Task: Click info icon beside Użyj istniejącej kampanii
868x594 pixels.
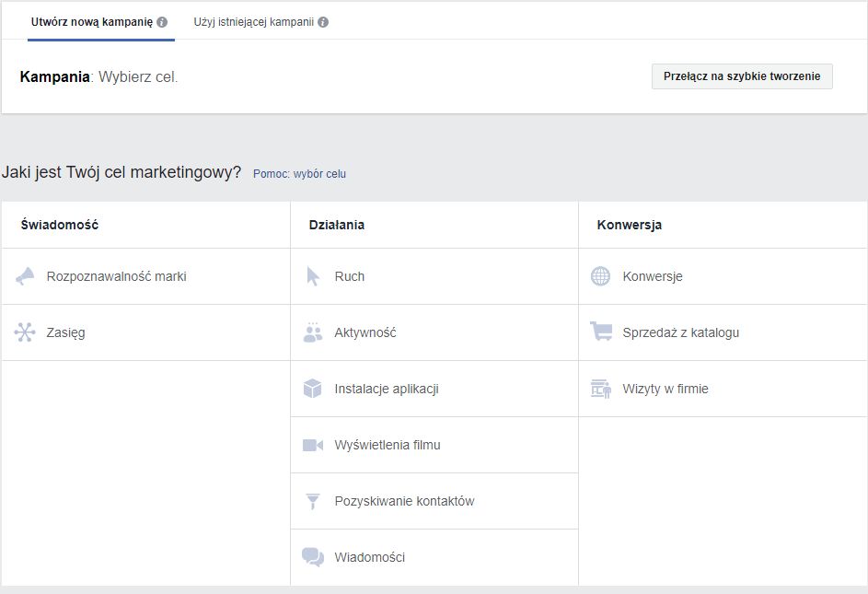Action: 323,22
